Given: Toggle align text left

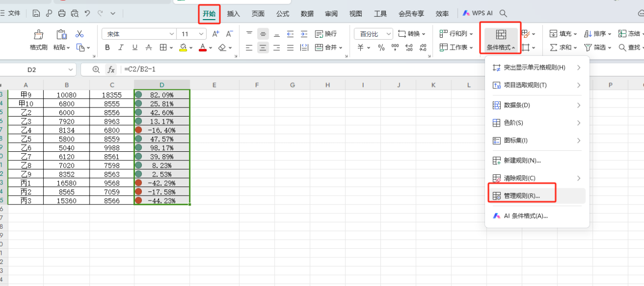Looking at the screenshot, I should point(249,47).
